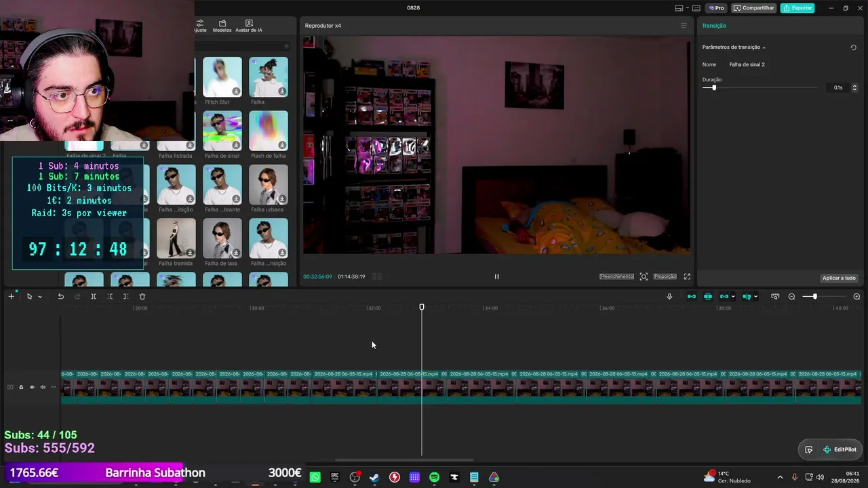Open the player panel menu

684,26
